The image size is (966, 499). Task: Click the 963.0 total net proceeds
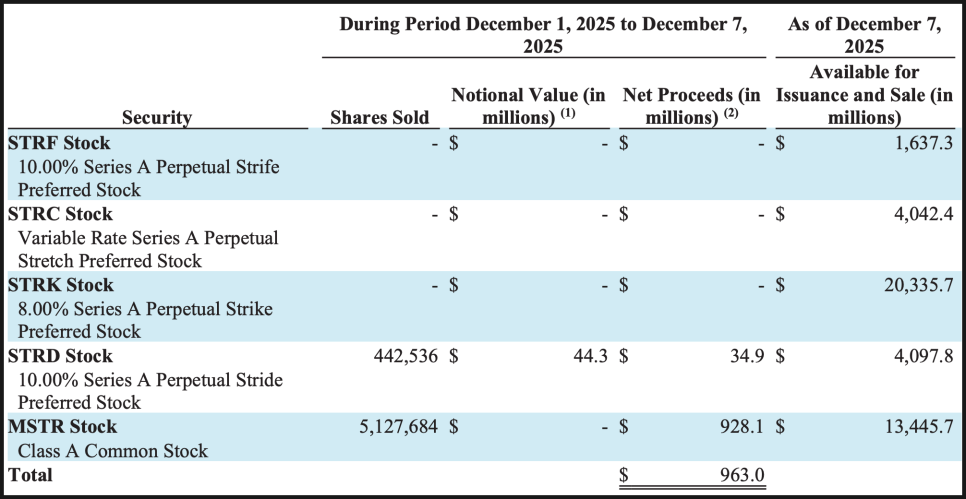tap(742, 475)
